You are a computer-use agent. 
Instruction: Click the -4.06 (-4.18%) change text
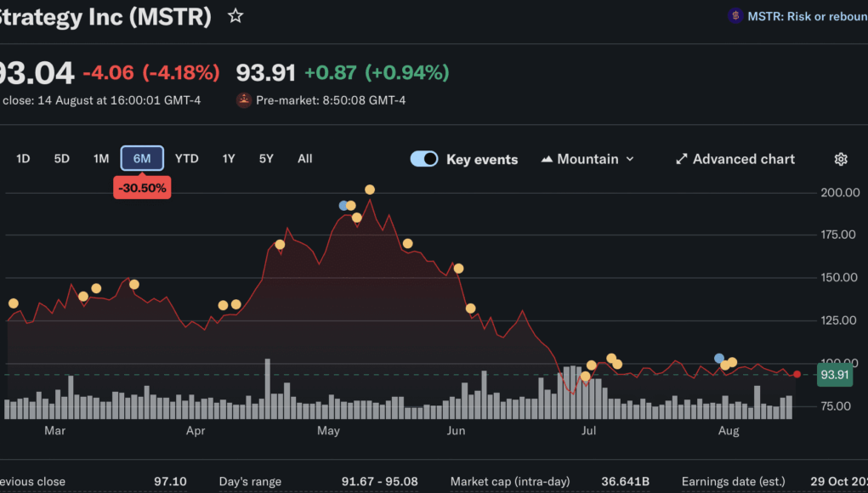tap(151, 72)
